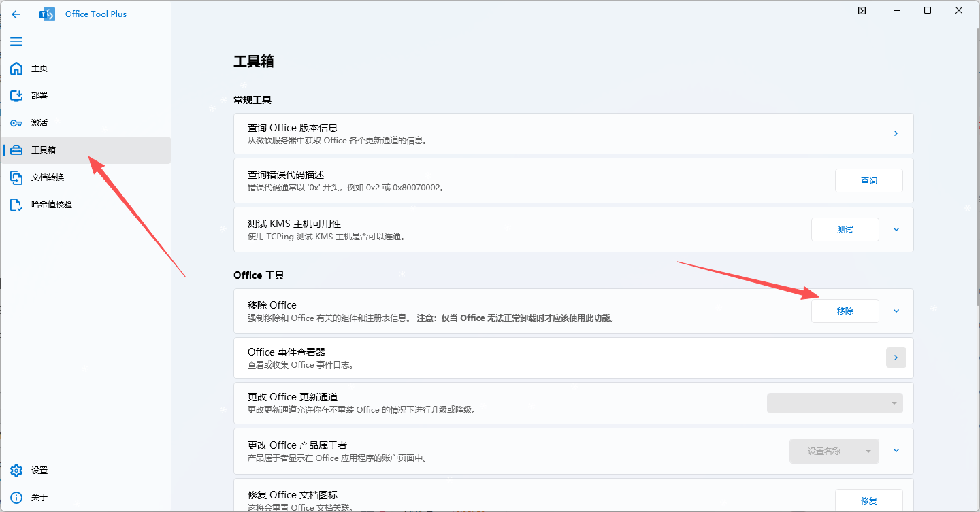Expand the 更改 Office 产品属于者 chevron
The width and height of the screenshot is (980, 512).
click(896, 451)
